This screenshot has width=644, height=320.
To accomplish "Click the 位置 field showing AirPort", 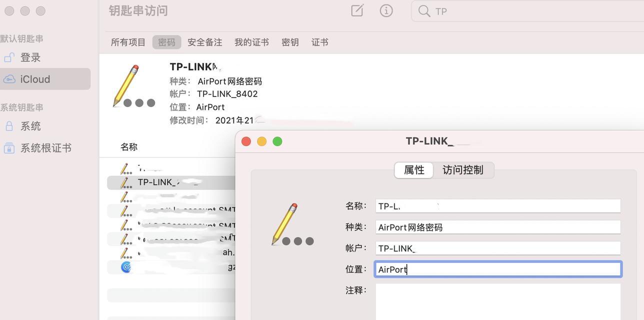I will pos(498,269).
